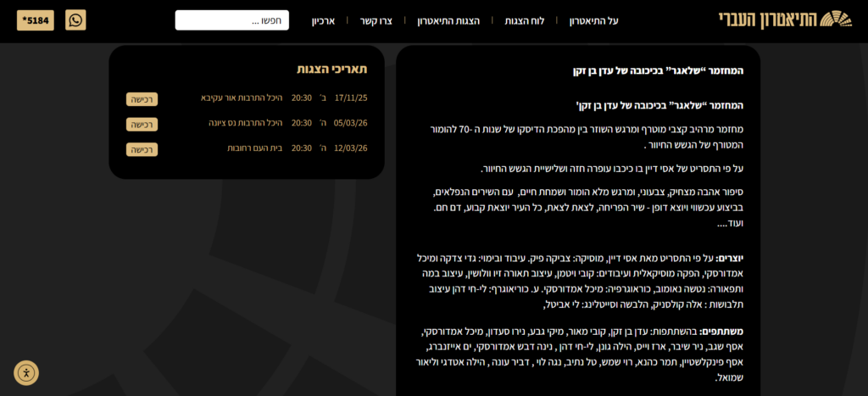The width and height of the screenshot is (868, 396).
Task: Click the תאריכי הצגות heading
Action: (x=331, y=70)
